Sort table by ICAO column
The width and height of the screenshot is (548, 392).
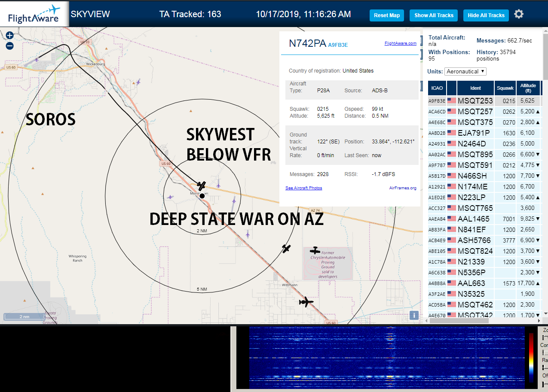click(437, 88)
